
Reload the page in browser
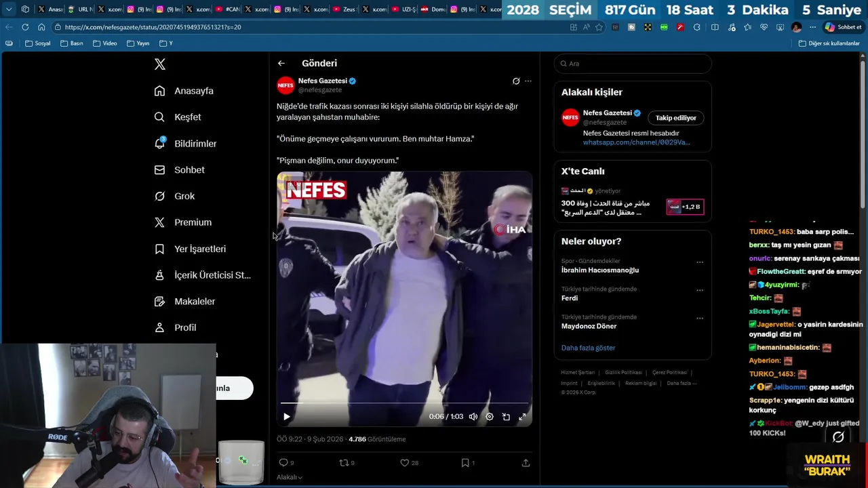point(25,27)
